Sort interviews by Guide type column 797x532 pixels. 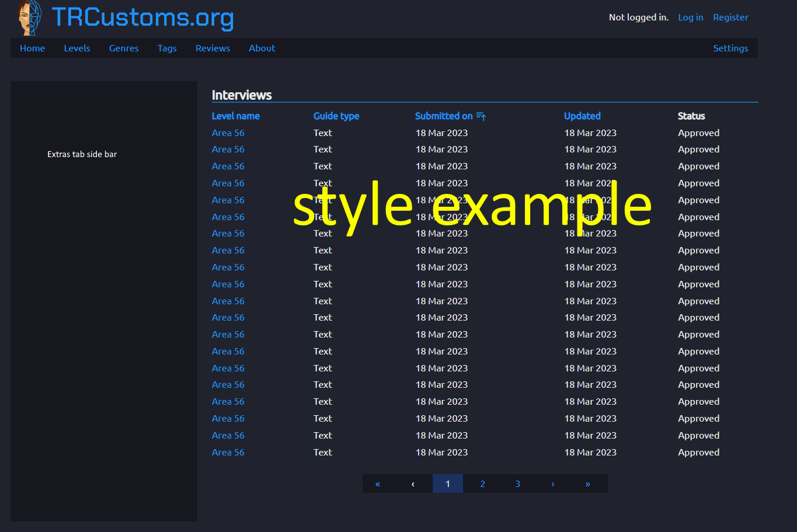(336, 116)
